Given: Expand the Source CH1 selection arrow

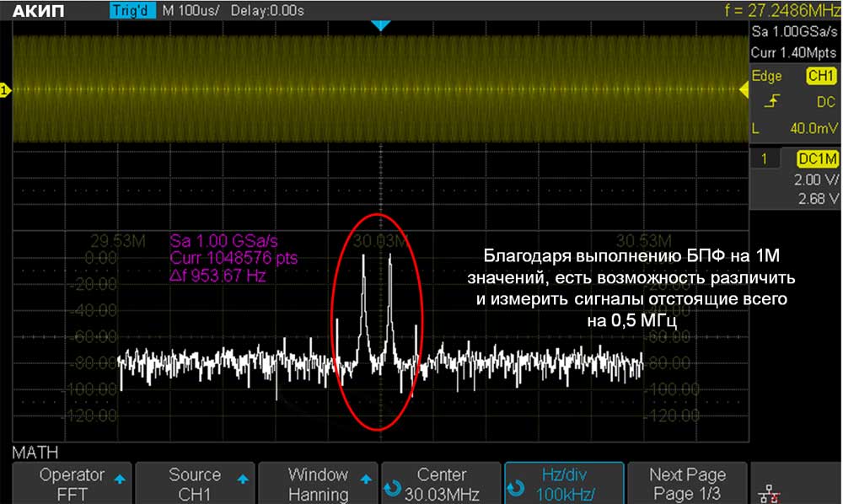Looking at the screenshot, I should [243, 479].
